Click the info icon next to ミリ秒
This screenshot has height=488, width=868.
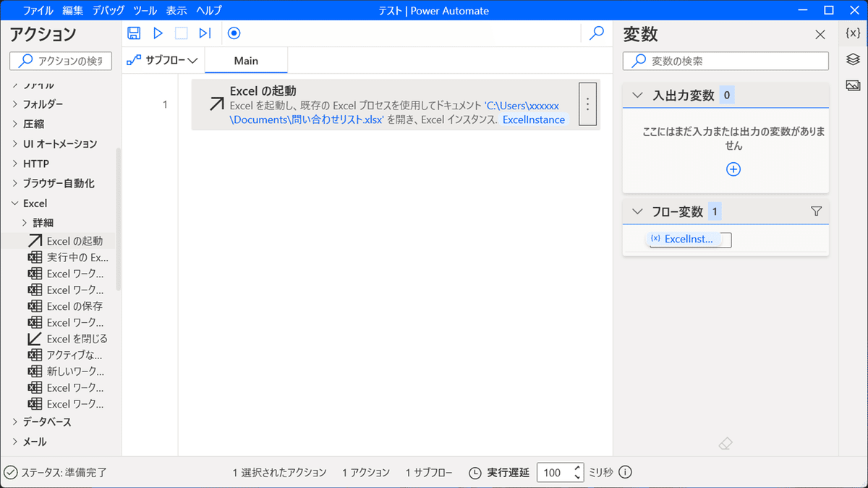[626, 472]
